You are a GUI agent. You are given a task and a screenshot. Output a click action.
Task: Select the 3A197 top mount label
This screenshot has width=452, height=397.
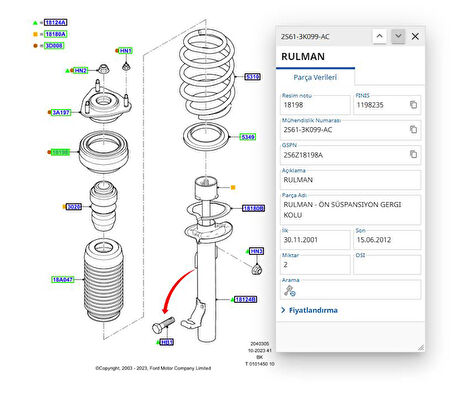[61, 112]
